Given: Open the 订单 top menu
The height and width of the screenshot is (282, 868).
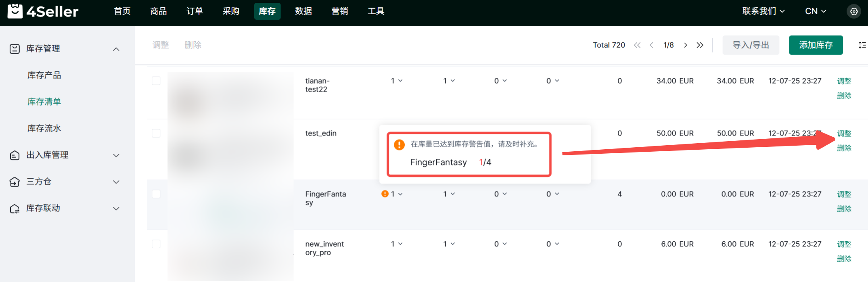Looking at the screenshot, I should pos(195,11).
